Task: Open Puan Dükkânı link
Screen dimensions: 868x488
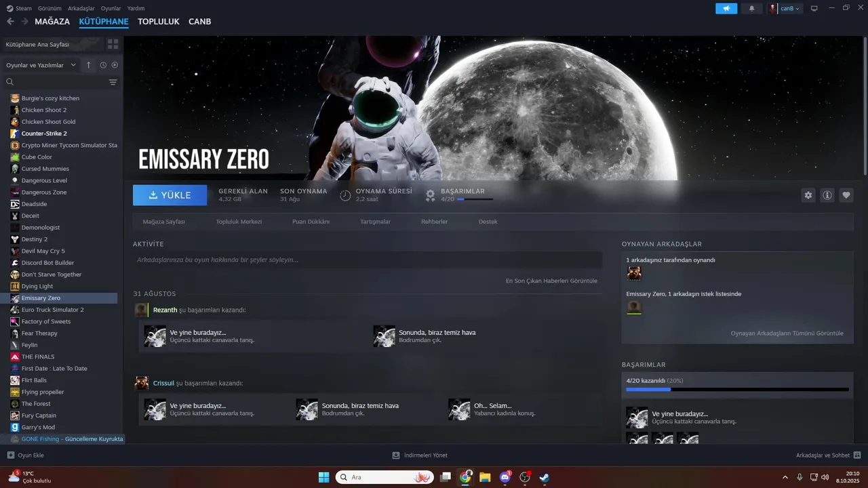Action: 311,222
